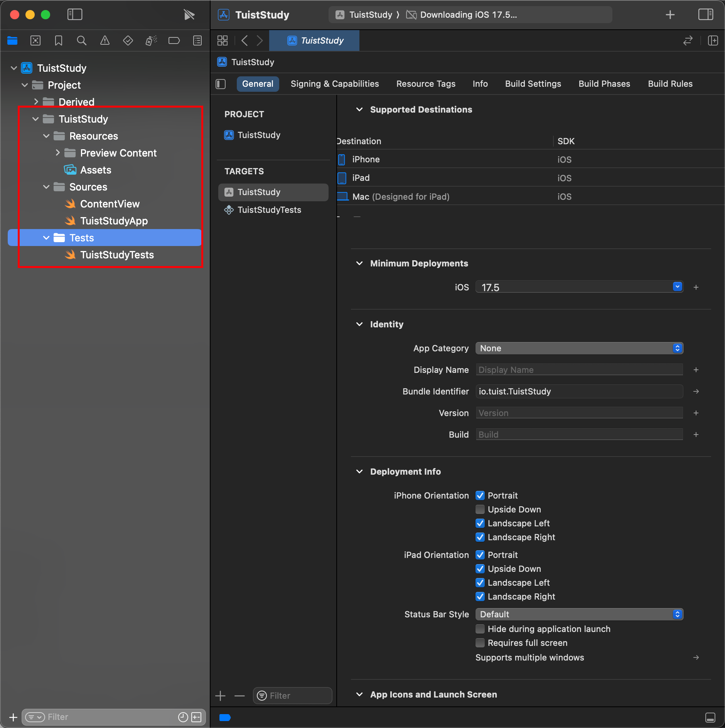Uncheck iPad Portrait orientation
Image resolution: width=725 pixels, height=728 pixels.
click(x=480, y=555)
